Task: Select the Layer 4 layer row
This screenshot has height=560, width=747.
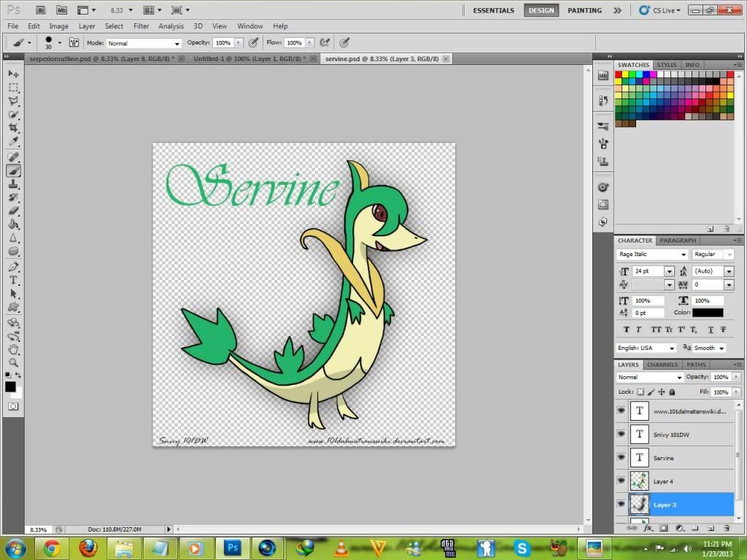Action: coord(675,481)
